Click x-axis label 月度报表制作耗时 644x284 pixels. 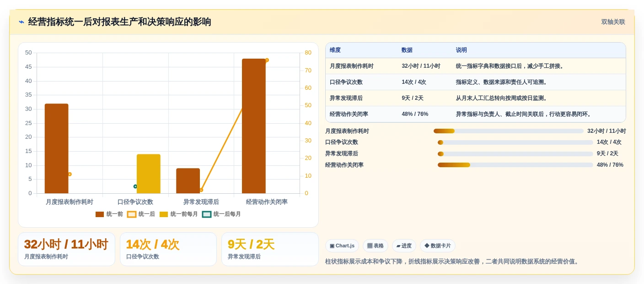point(70,202)
